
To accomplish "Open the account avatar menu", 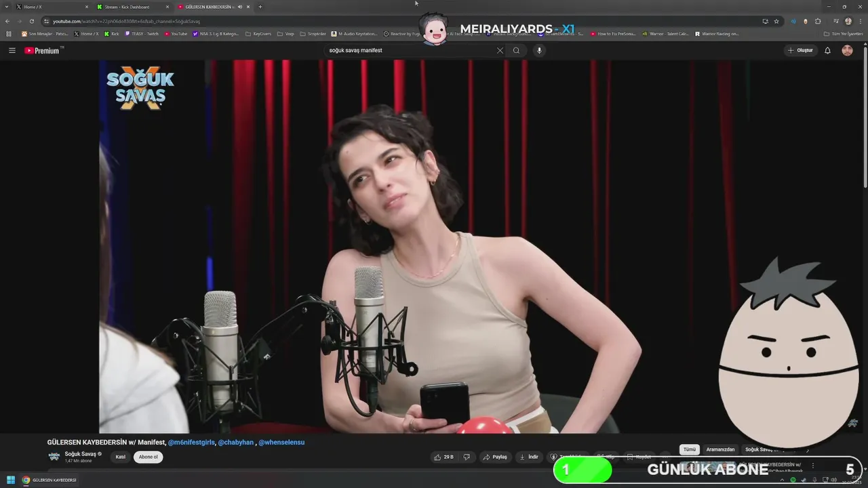I will [x=847, y=50].
